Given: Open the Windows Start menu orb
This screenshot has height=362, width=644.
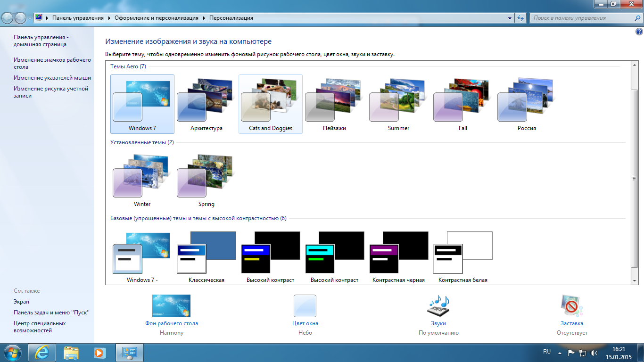Looking at the screenshot, I should pyautogui.click(x=12, y=353).
